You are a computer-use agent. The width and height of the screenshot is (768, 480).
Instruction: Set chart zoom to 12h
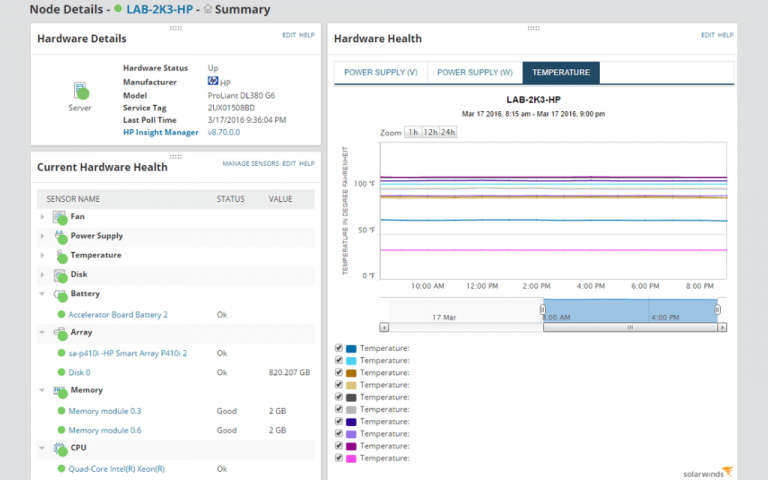tap(430, 132)
